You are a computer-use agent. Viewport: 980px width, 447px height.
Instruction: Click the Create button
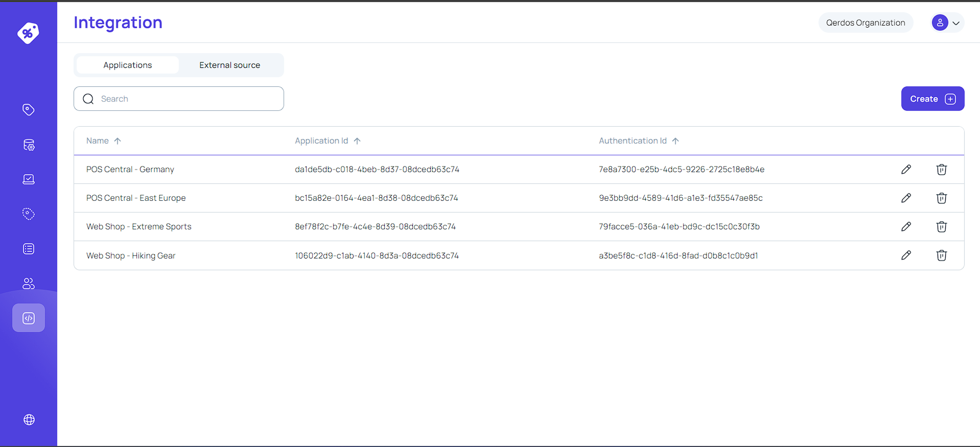pos(932,99)
